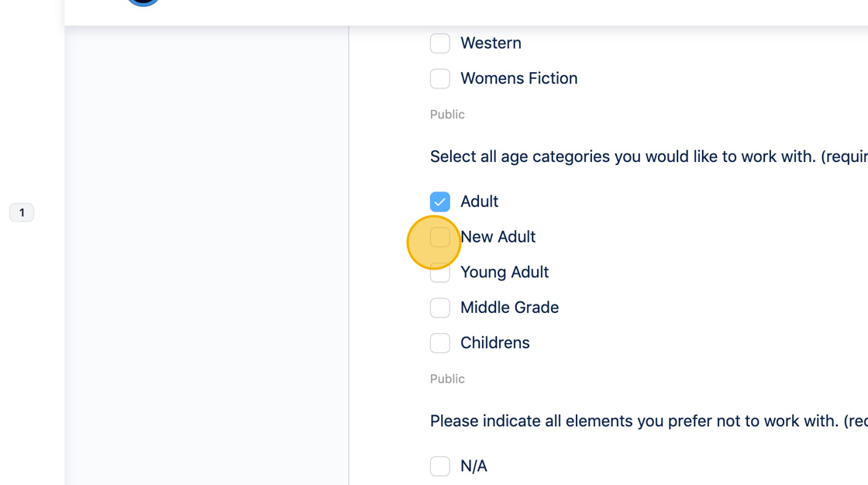
Task: Tick the Young Adult checkbox
Action: pyautogui.click(x=440, y=273)
